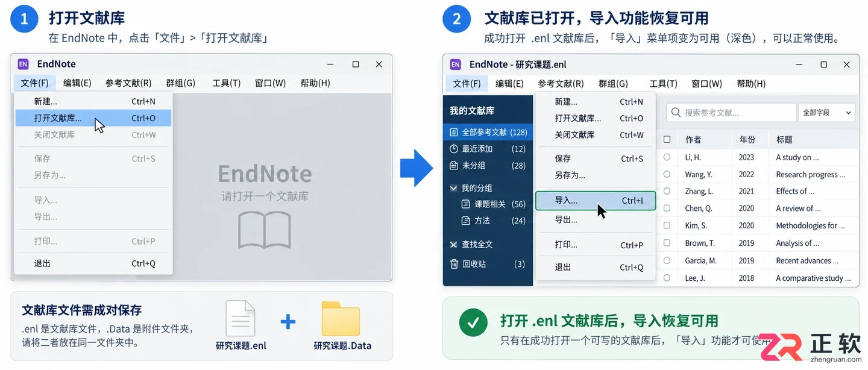Select 全部参考文献 (128) in the sidebar
Screen dimensions: 868x370
(488, 132)
